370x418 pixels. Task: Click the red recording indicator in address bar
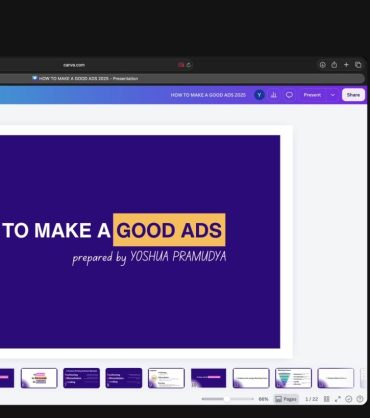point(181,65)
